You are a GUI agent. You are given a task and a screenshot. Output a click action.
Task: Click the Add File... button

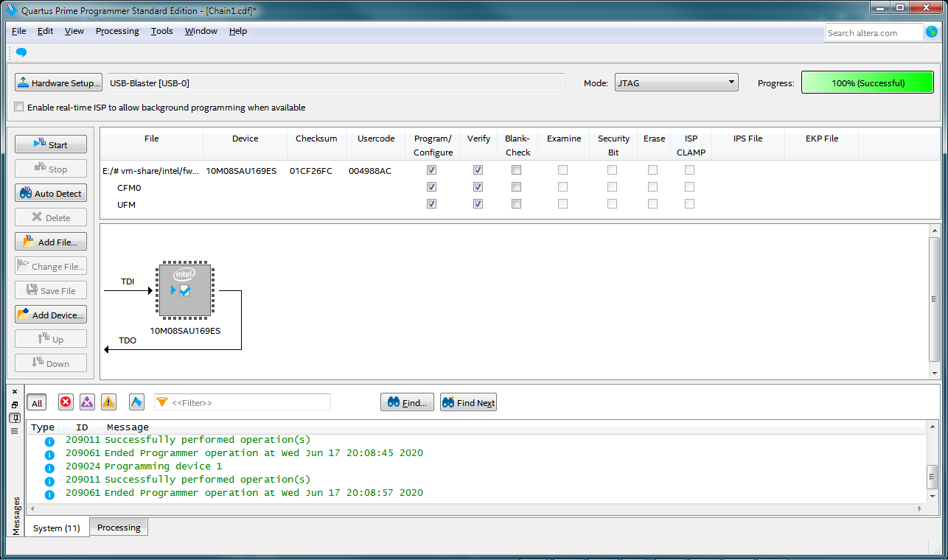coord(51,242)
